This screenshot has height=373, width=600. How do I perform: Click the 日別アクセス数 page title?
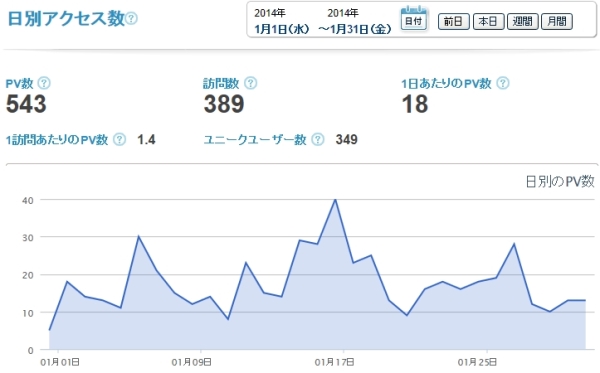[x=66, y=18]
